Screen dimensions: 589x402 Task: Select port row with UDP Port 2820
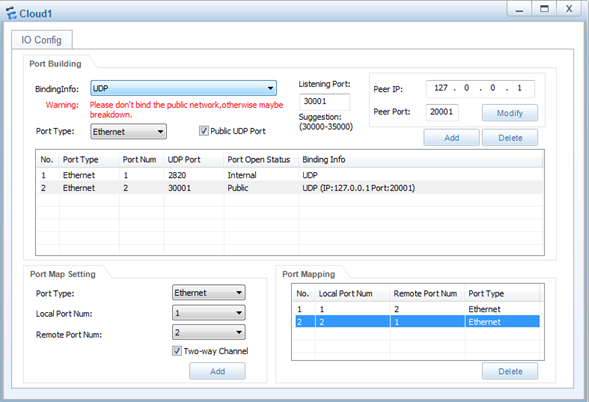click(x=290, y=175)
